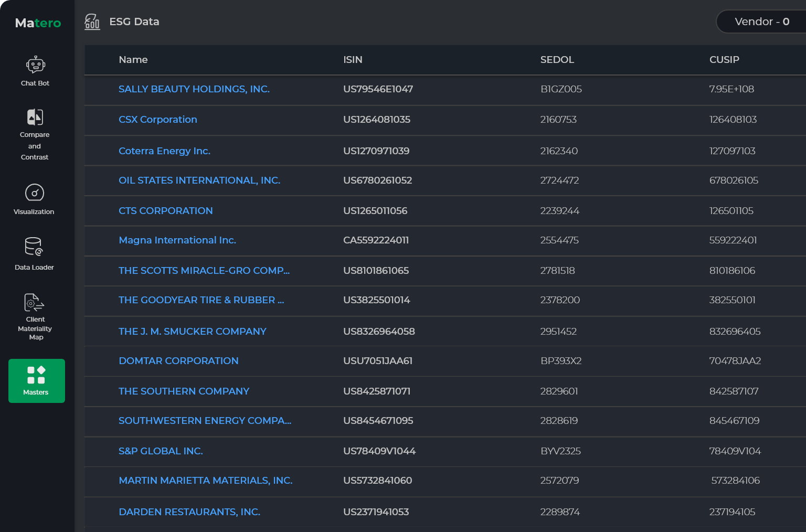Image resolution: width=806 pixels, height=532 pixels.
Task: Open the Visualization gauge icon
Action: pyautogui.click(x=35, y=193)
